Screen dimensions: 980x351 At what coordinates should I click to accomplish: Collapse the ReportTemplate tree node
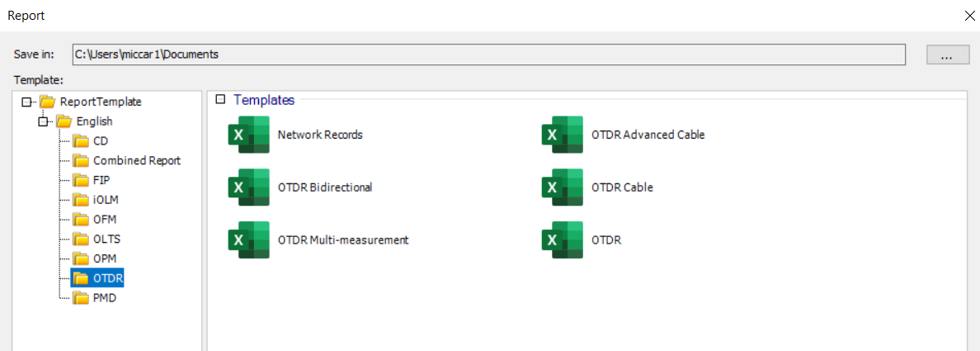point(27,102)
